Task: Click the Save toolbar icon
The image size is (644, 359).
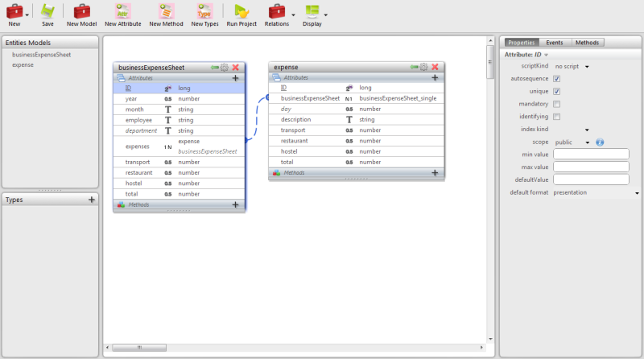Action: tap(47, 11)
